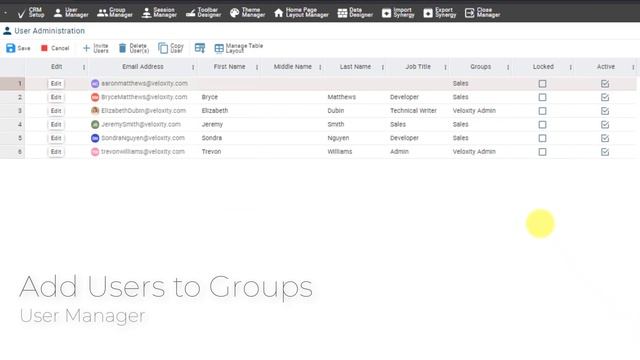This screenshot has height=360, width=640.
Task: Click avatar of ElizabethDubin@veloxity.com
Action: point(95,111)
